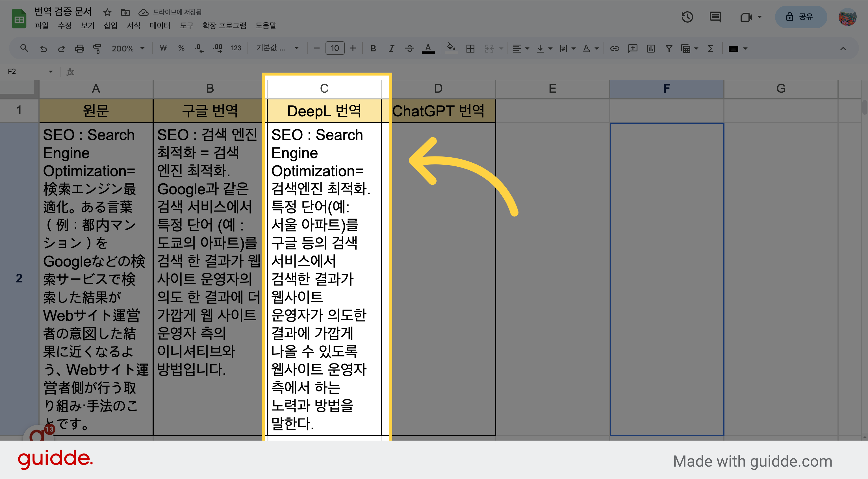Toggle italic formatting
Image resolution: width=868 pixels, height=479 pixels.
coord(391,49)
